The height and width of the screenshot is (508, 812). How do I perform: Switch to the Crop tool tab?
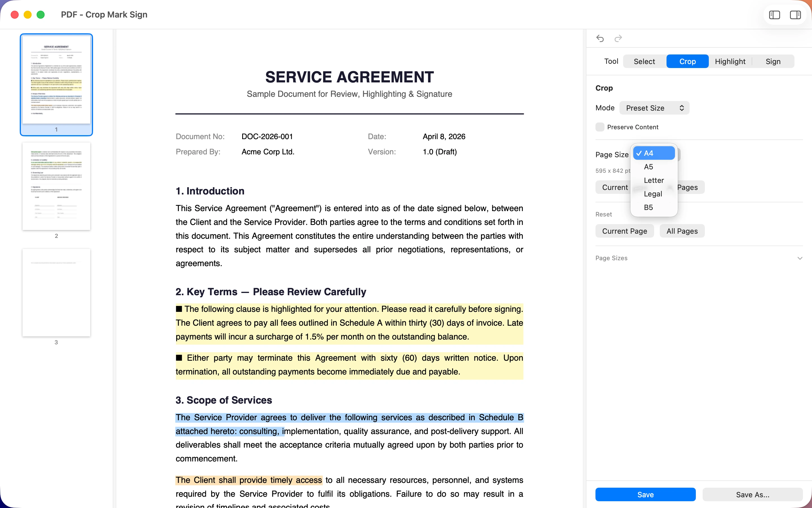pyautogui.click(x=687, y=62)
